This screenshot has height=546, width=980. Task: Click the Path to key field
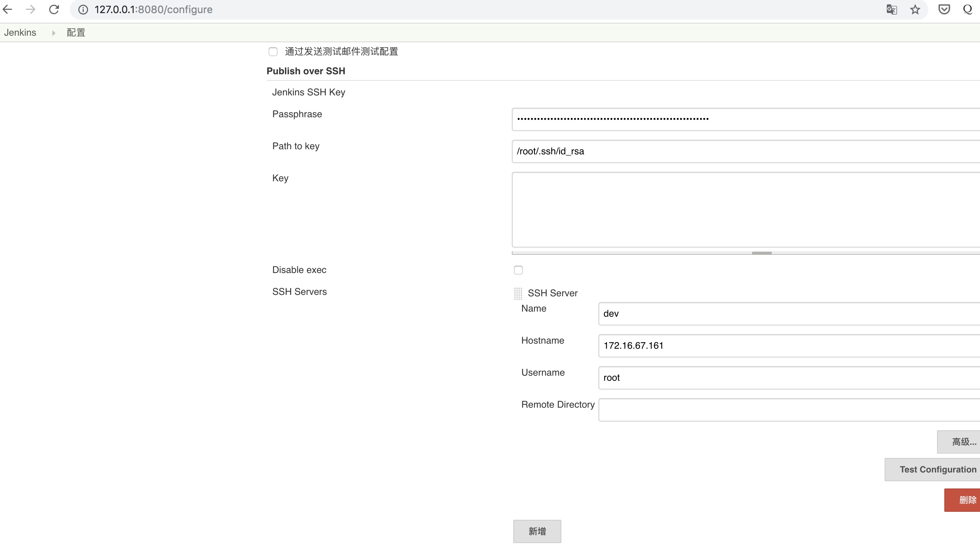(x=746, y=151)
